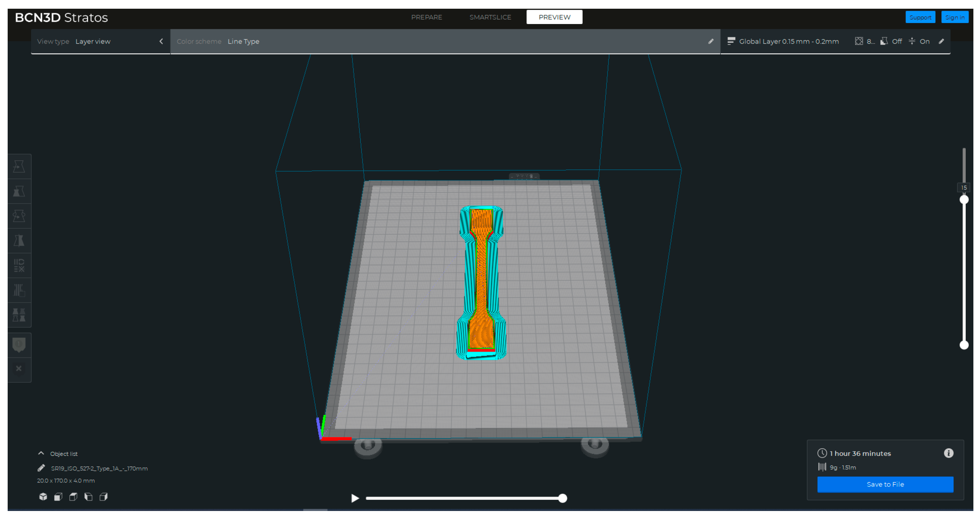
Task: Switch to the PREPARE tab
Action: (x=427, y=17)
